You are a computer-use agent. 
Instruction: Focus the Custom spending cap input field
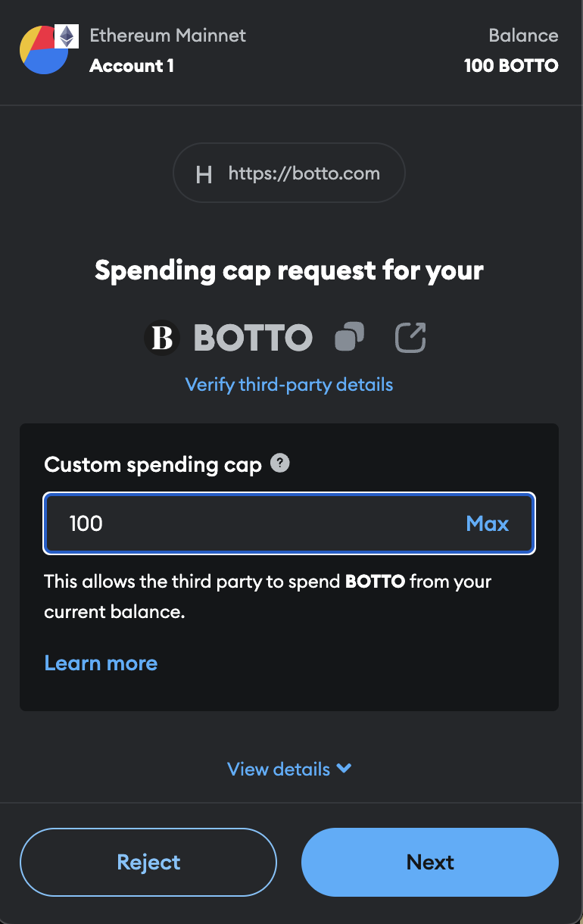(250, 523)
